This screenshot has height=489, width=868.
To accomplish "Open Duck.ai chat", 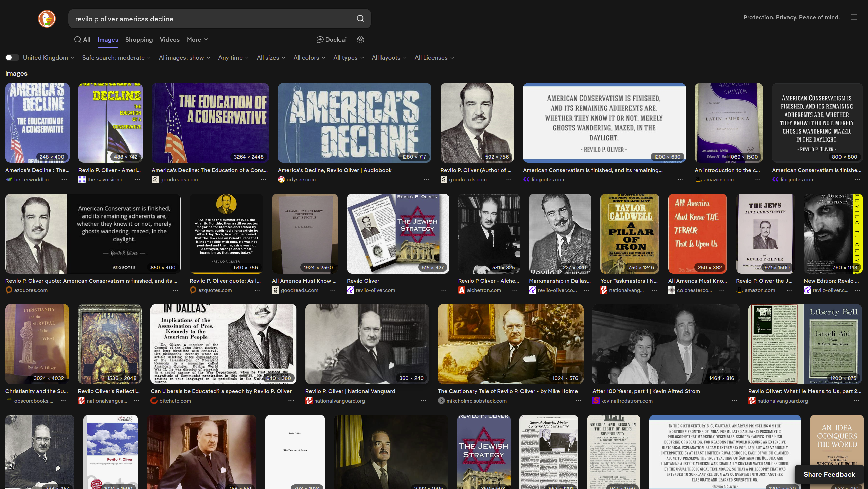I will [331, 40].
